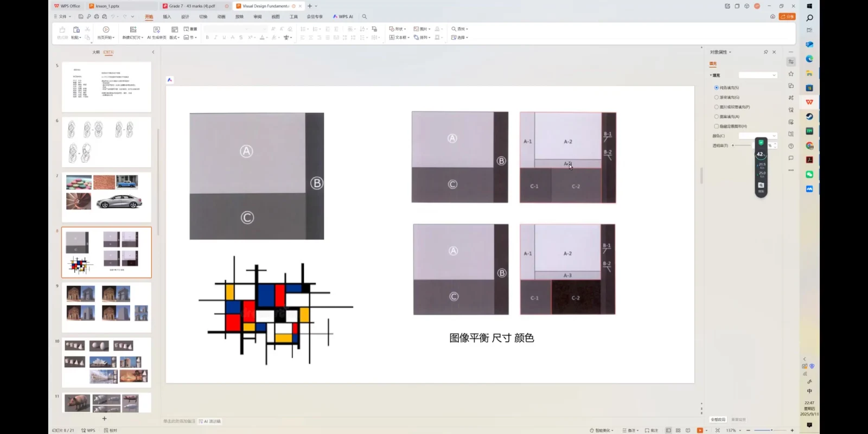This screenshot has width=868, height=434.
Task: Select slide 7 thumbnail with car images
Action: (106, 197)
